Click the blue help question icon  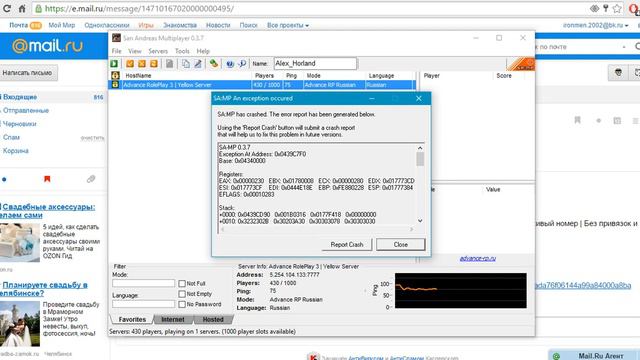pos(230,64)
